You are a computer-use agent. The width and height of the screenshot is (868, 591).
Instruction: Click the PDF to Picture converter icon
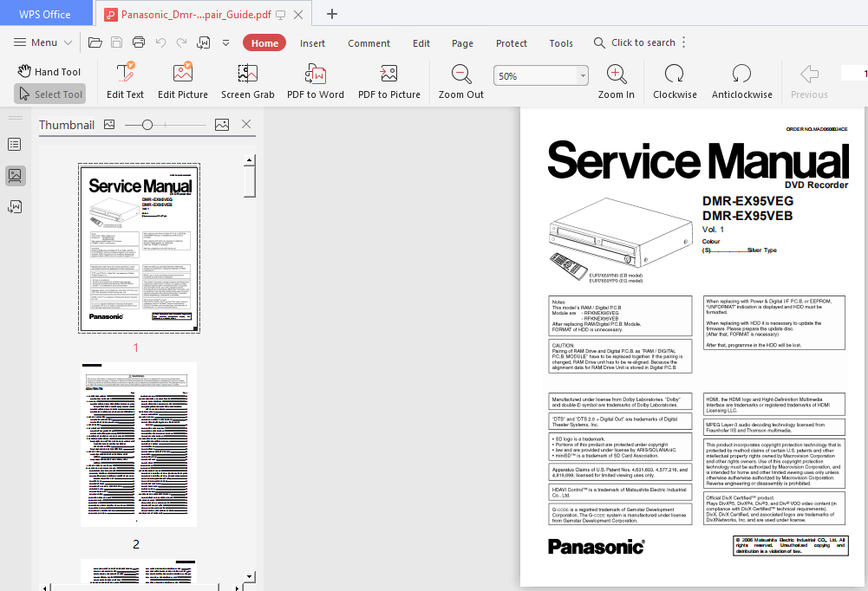click(x=389, y=73)
